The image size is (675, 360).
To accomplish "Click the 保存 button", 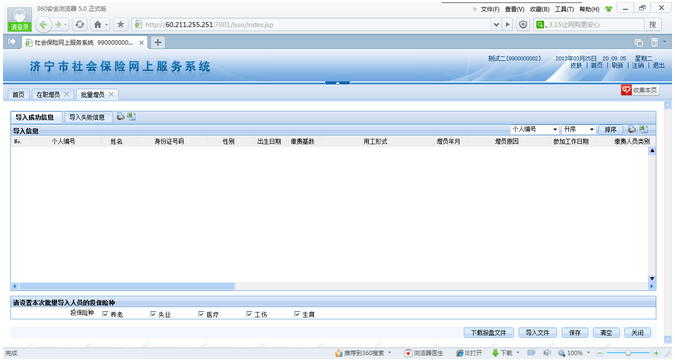I will (x=575, y=332).
